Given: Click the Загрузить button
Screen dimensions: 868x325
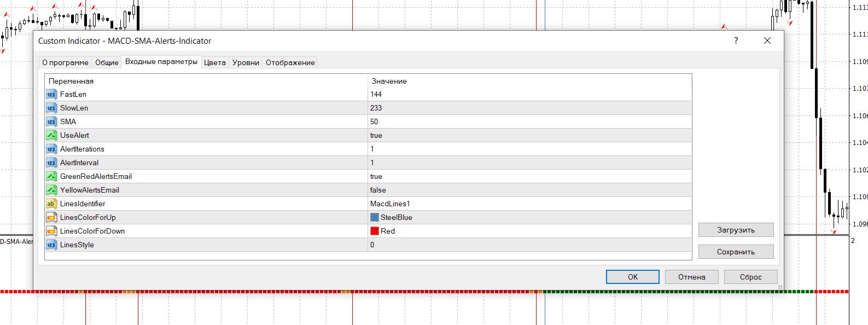Looking at the screenshot, I should 736,230.
